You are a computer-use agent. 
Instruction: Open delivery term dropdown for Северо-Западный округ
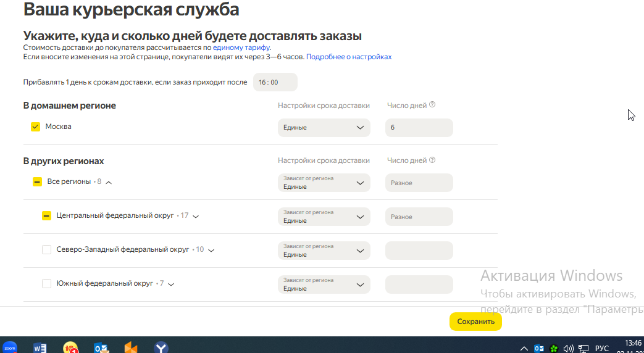[324, 251]
